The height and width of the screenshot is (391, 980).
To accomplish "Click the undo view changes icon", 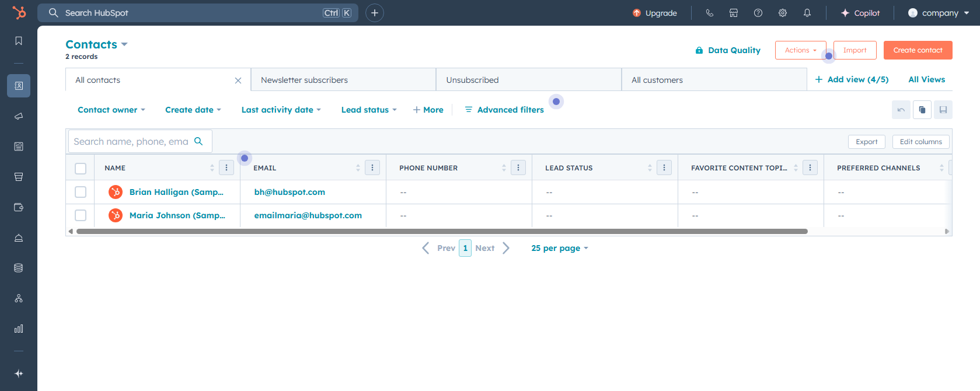I will (901, 110).
